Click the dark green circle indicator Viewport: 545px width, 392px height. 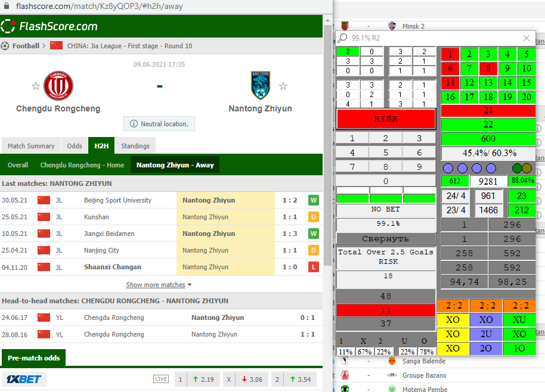(x=517, y=168)
